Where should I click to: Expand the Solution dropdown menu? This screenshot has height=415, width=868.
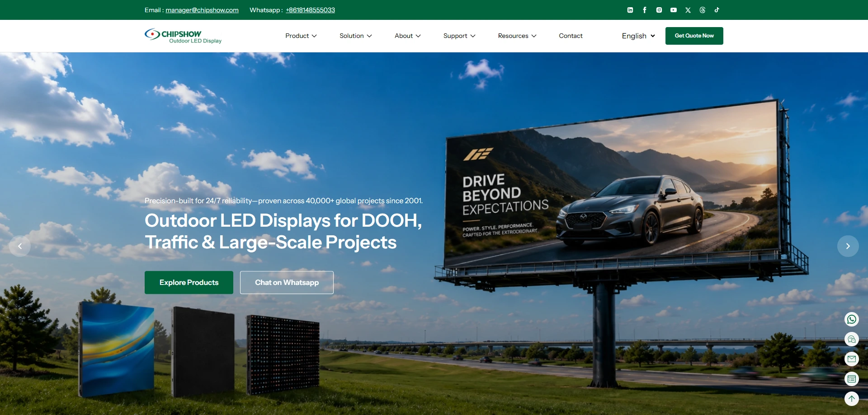pyautogui.click(x=356, y=36)
